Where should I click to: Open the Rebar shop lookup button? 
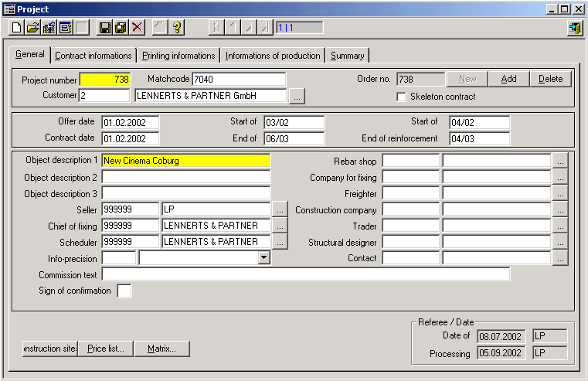(x=560, y=161)
